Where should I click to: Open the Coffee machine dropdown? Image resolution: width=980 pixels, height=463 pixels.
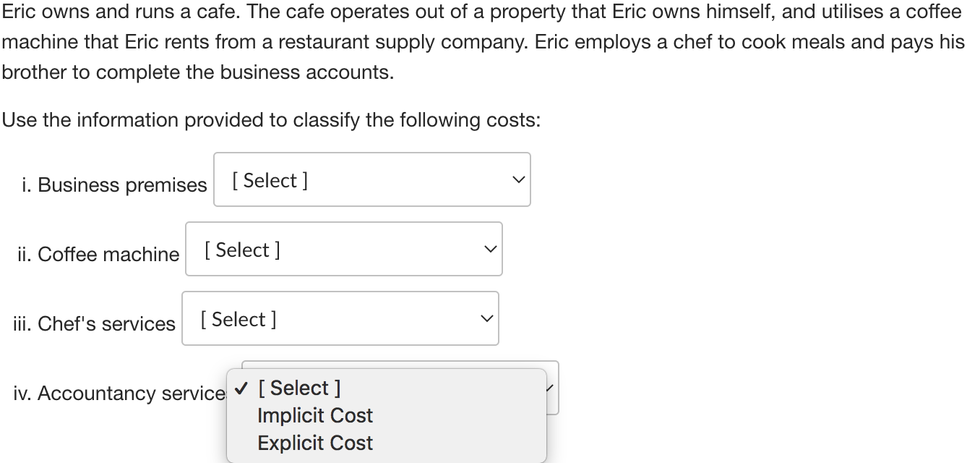tap(343, 249)
